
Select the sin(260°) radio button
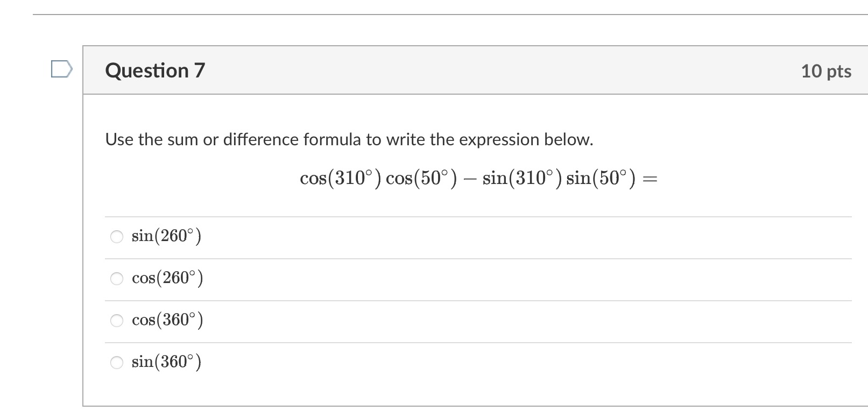tap(116, 236)
